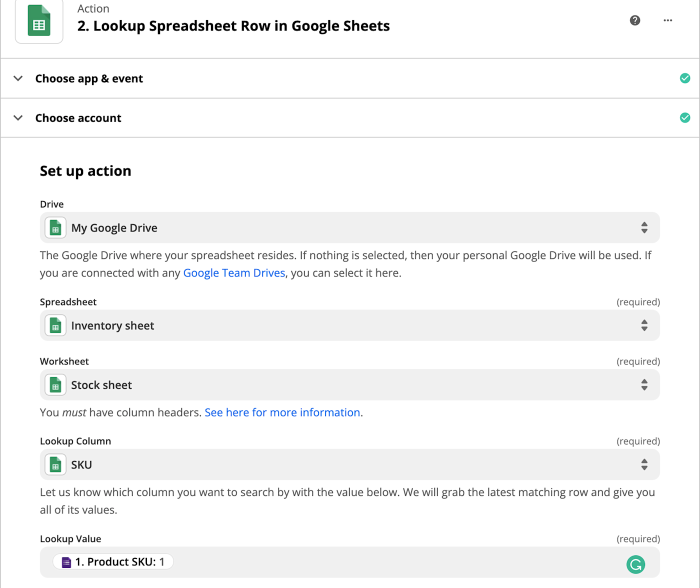Click the Lookup Column label
This screenshot has width=700, height=588.
pos(75,441)
